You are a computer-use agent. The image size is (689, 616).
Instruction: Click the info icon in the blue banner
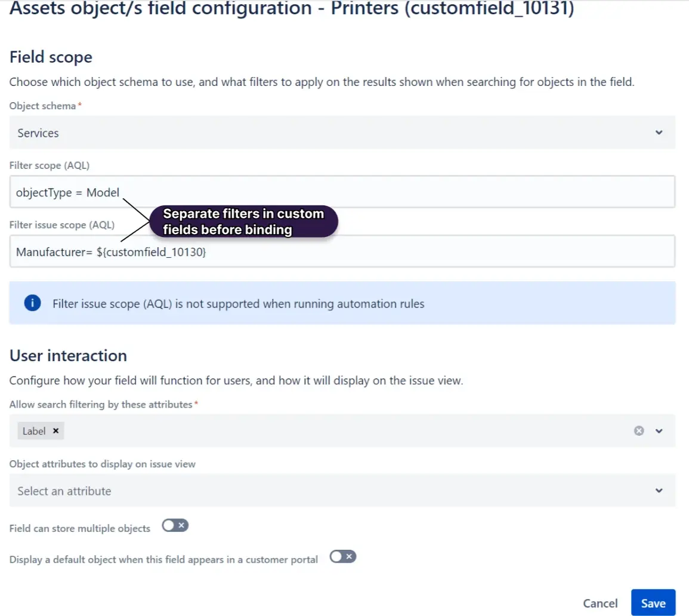point(32,303)
